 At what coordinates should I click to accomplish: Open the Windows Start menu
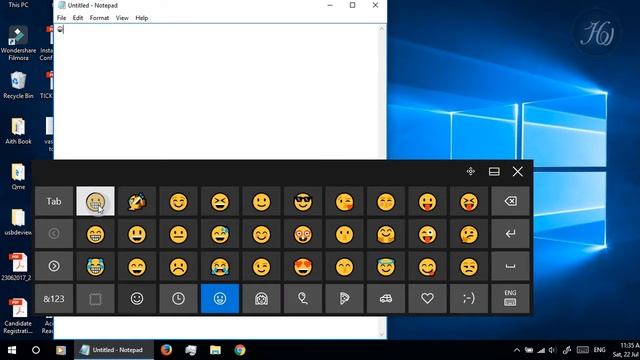[12, 350]
